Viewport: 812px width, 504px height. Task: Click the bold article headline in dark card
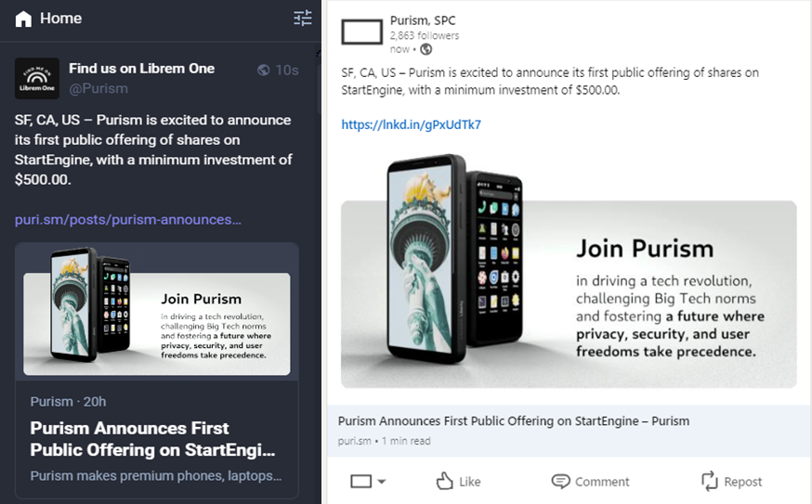(153, 439)
